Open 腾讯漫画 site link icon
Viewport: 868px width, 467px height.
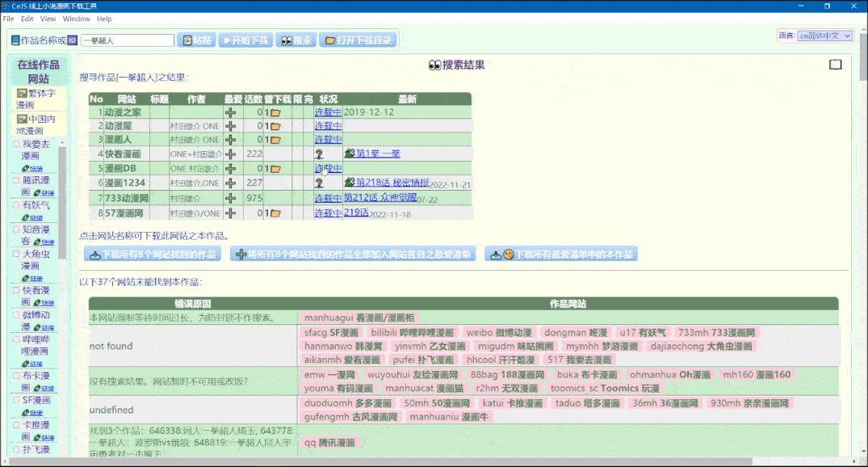click(x=44, y=193)
